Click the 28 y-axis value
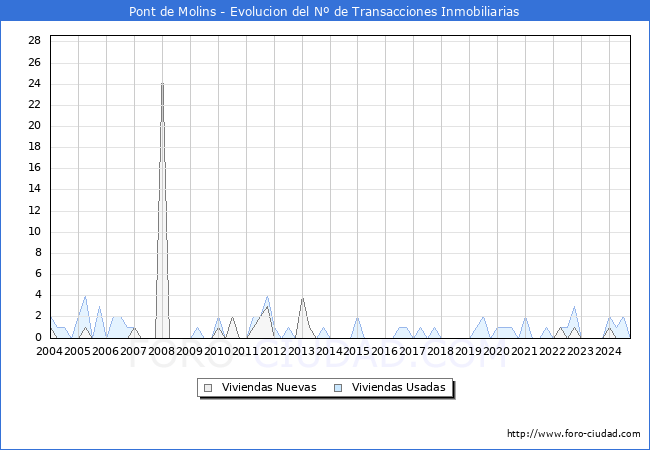The height and width of the screenshot is (450, 650). [x=34, y=41]
